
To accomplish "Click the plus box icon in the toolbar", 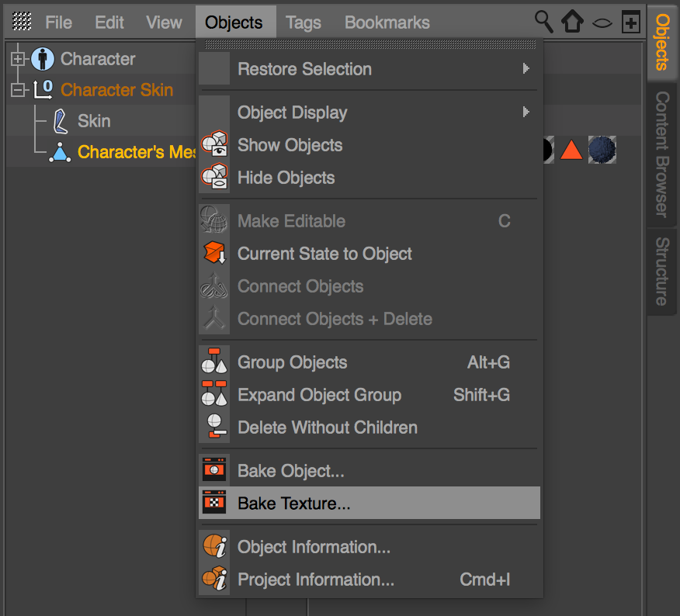I will tap(630, 22).
